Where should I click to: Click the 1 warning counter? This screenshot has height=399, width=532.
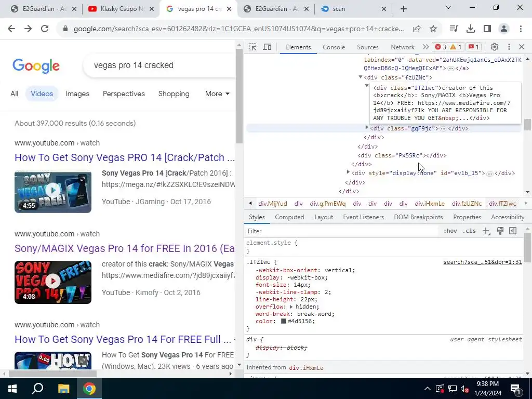coord(455,47)
